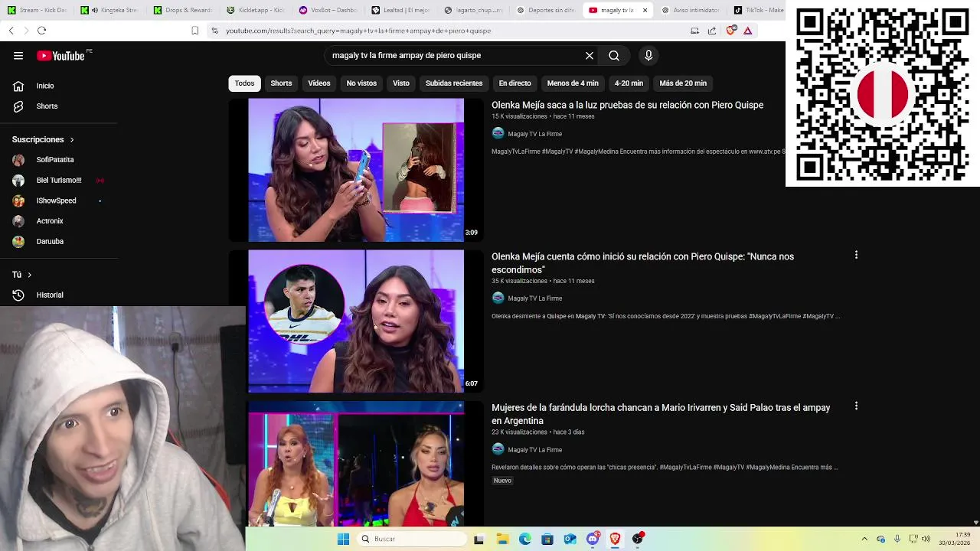Screen dimensions: 980x551
Task: Open video 'Olenka Mejía saca a la luz pruebas'
Action: (x=627, y=105)
